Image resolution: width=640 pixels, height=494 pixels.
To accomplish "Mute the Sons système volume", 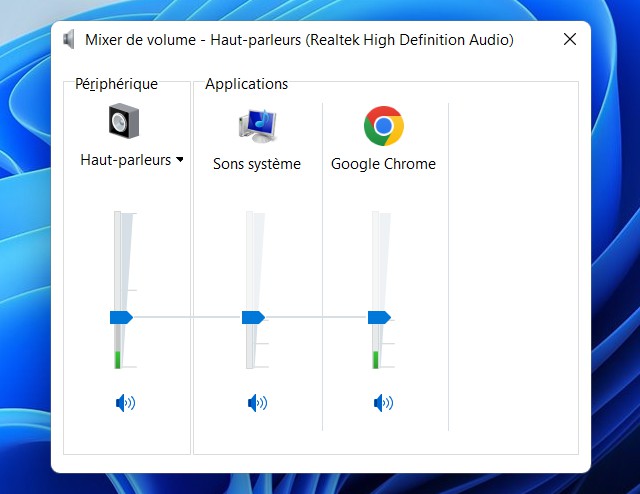I will pyautogui.click(x=257, y=403).
